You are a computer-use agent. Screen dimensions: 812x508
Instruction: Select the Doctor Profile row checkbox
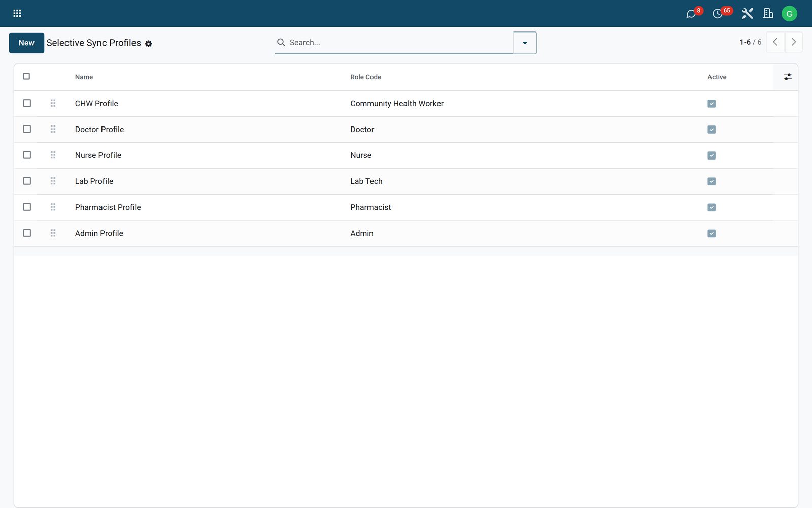(x=27, y=129)
